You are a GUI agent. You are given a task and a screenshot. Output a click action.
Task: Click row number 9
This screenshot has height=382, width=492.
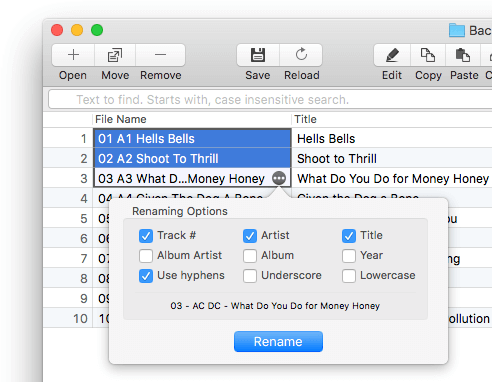tap(84, 299)
